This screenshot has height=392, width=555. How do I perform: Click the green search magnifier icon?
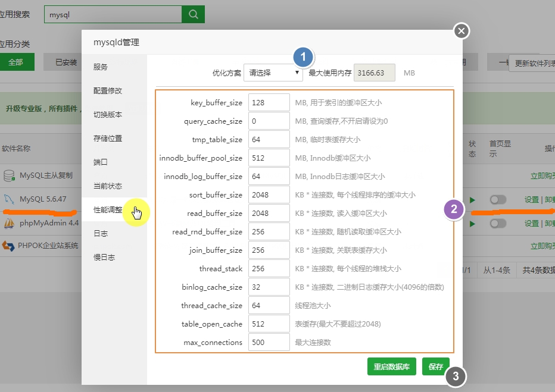pos(192,13)
